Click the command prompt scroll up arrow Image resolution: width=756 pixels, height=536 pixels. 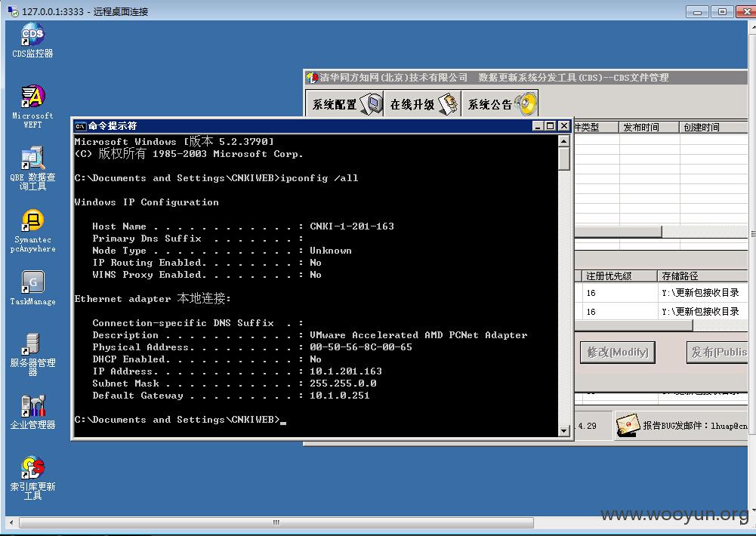click(x=563, y=140)
